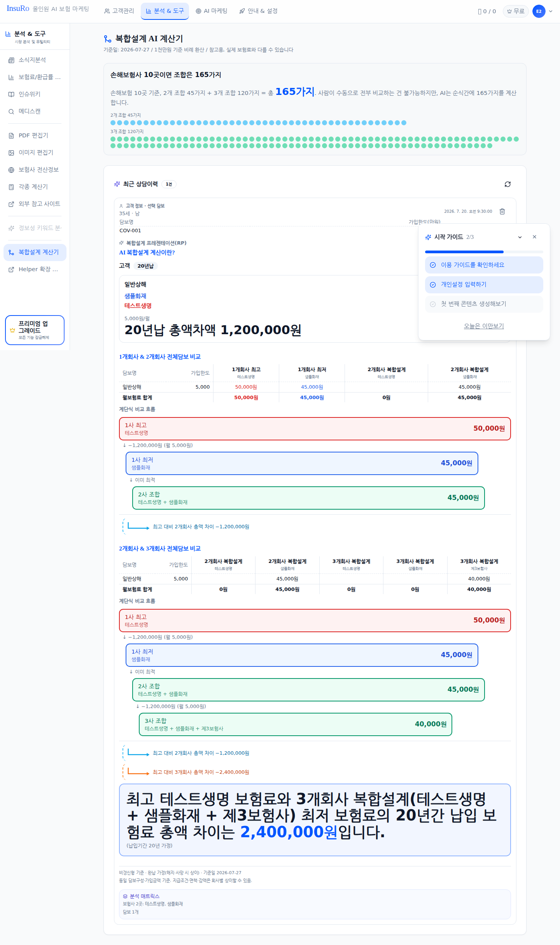Viewport: 560px width, 945px height.
Task: Go to 인슈위키 in sidebar
Action: pos(35,94)
